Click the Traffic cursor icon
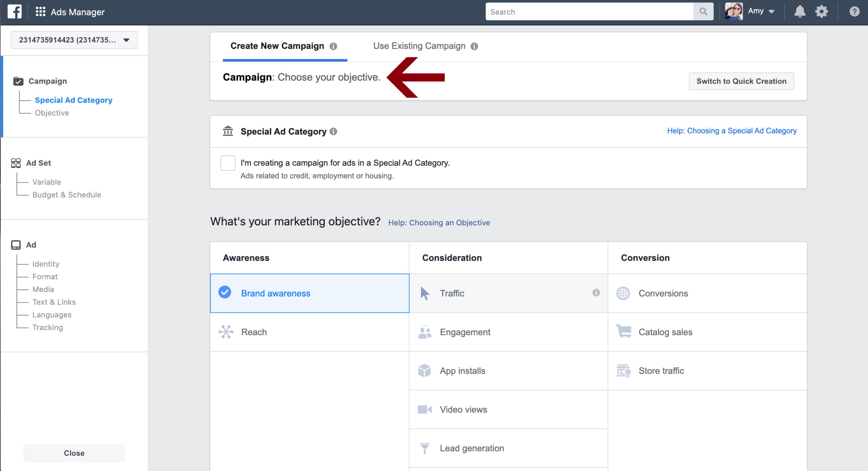The height and width of the screenshot is (471, 868). point(425,293)
